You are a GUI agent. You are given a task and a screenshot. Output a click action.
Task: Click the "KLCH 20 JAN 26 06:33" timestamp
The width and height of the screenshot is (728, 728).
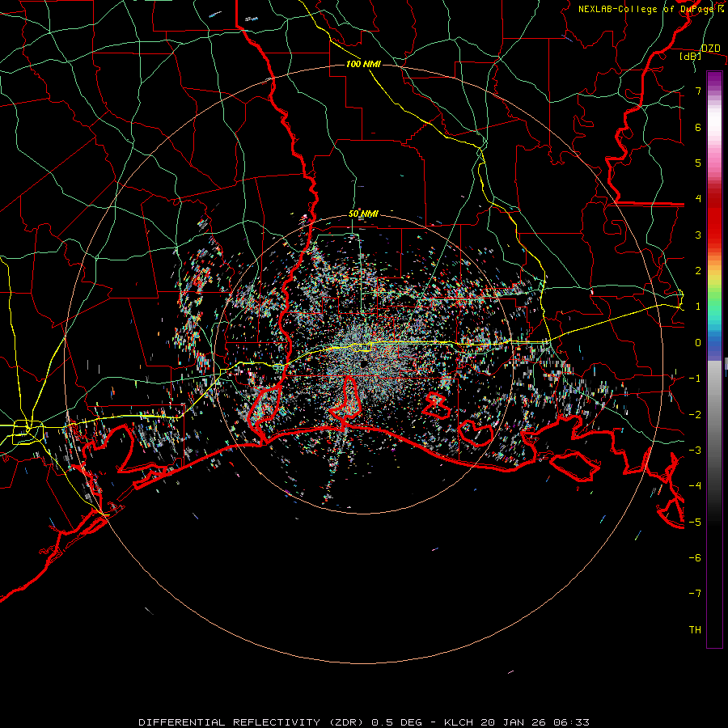[517, 722]
